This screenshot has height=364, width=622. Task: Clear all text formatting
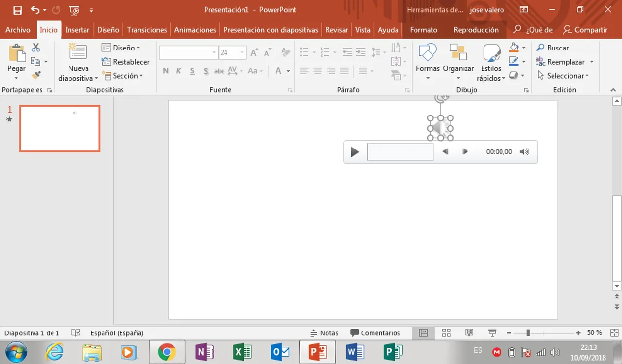point(286,52)
